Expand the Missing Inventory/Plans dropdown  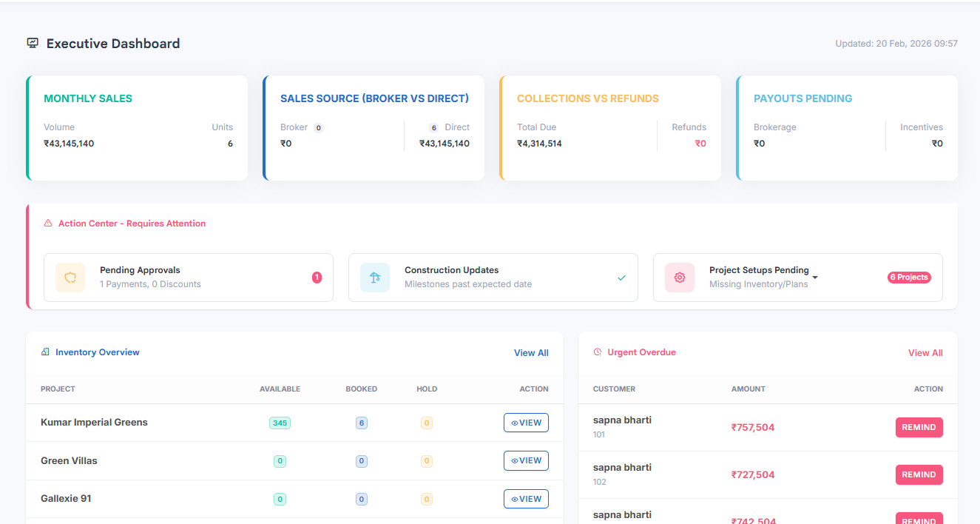[x=815, y=278]
